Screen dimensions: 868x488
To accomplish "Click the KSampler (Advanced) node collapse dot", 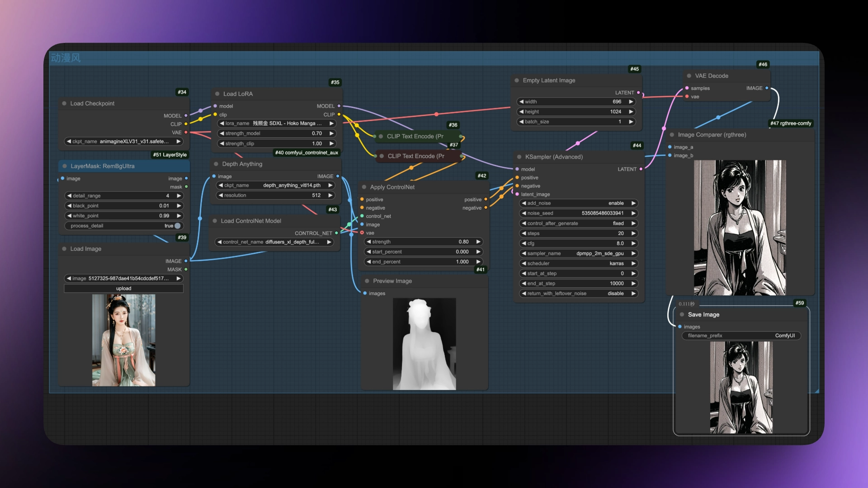I will click(x=519, y=157).
